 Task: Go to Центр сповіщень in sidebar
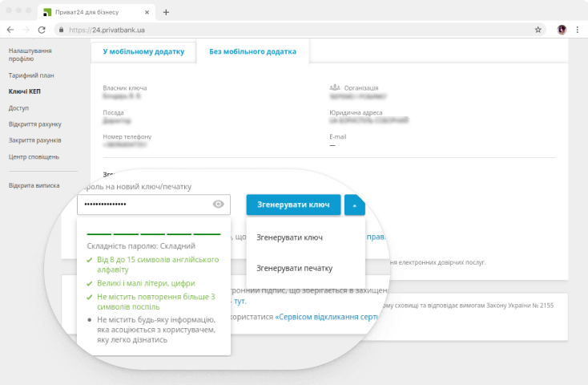[34, 156]
